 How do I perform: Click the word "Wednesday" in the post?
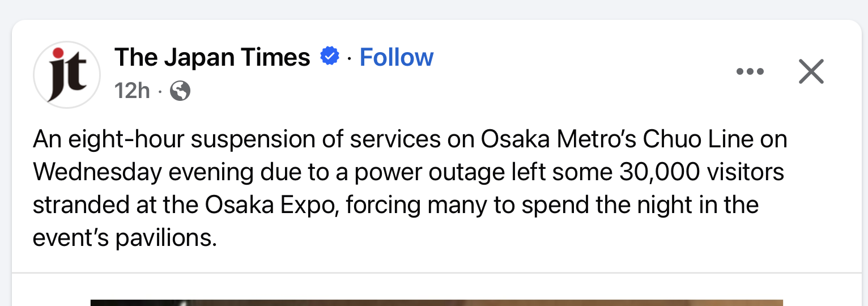point(97,172)
